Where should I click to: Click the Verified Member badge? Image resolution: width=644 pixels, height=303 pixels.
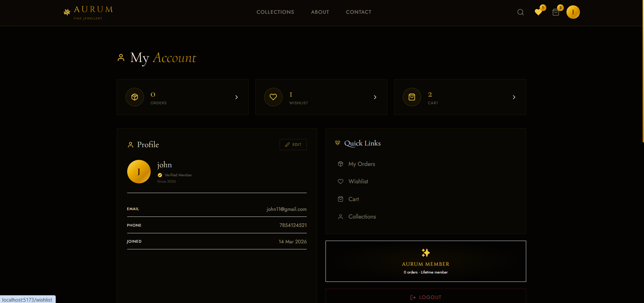174,175
